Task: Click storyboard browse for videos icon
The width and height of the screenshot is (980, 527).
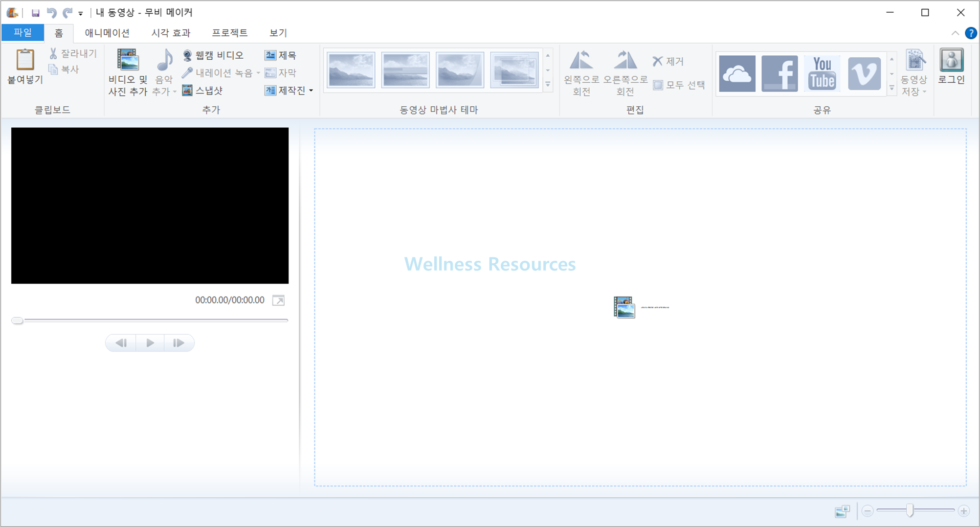Action: pyautogui.click(x=624, y=307)
